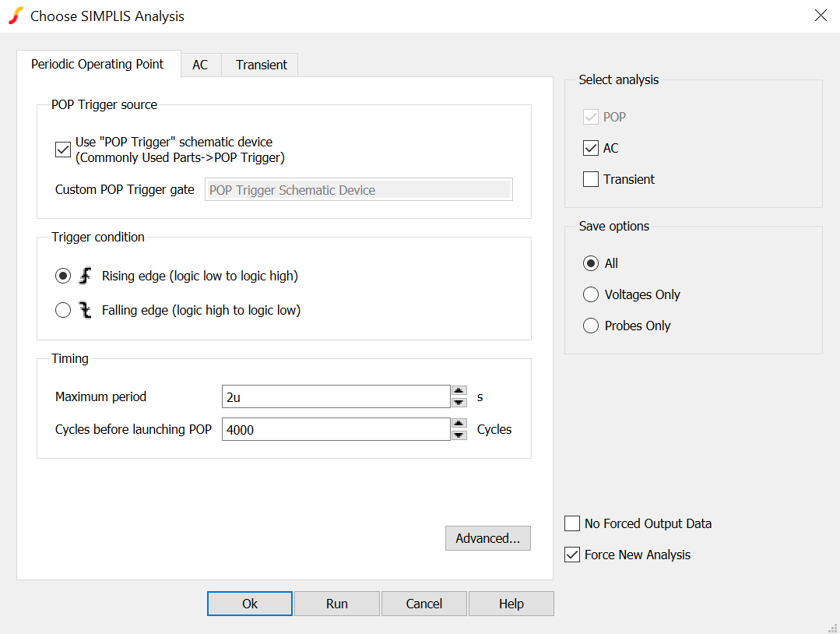Choose Voltages Only save option
840x634 pixels.
pos(591,294)
